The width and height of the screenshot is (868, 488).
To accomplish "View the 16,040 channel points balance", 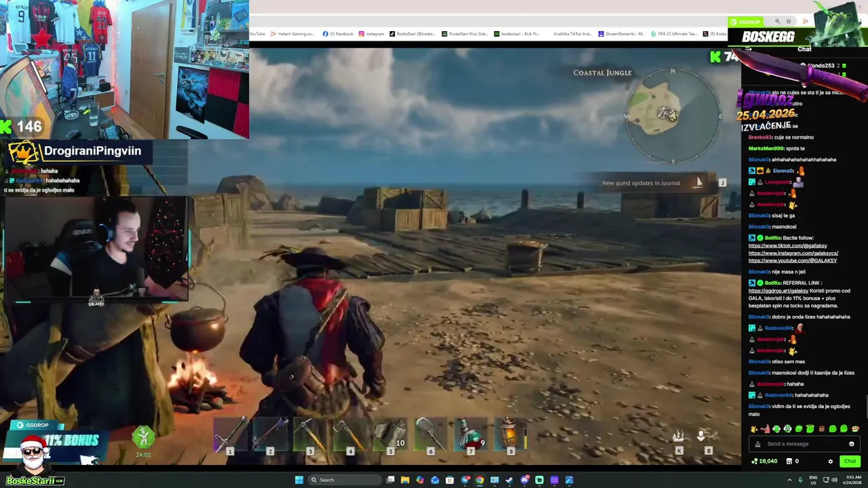I will click(764, 462).
